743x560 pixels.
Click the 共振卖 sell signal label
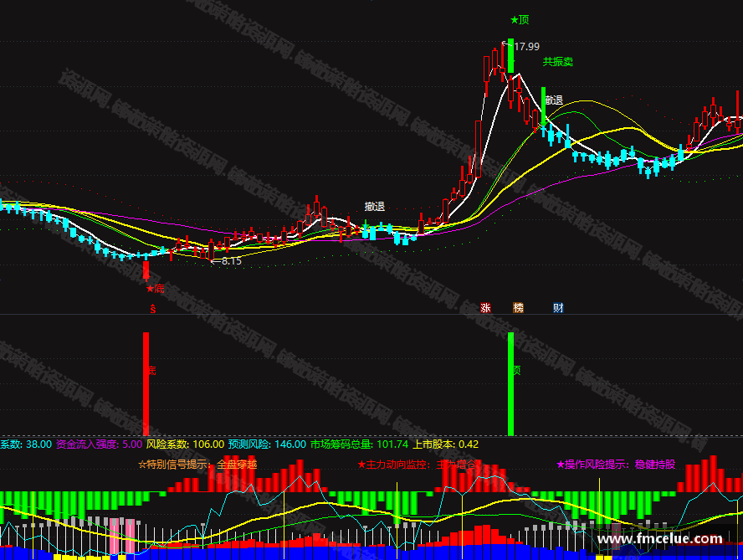pos(558,62)
